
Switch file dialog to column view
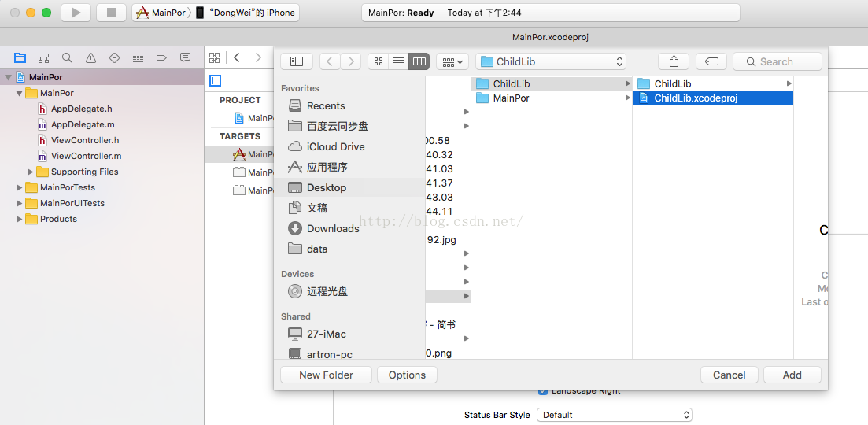(x=419, y=61)
